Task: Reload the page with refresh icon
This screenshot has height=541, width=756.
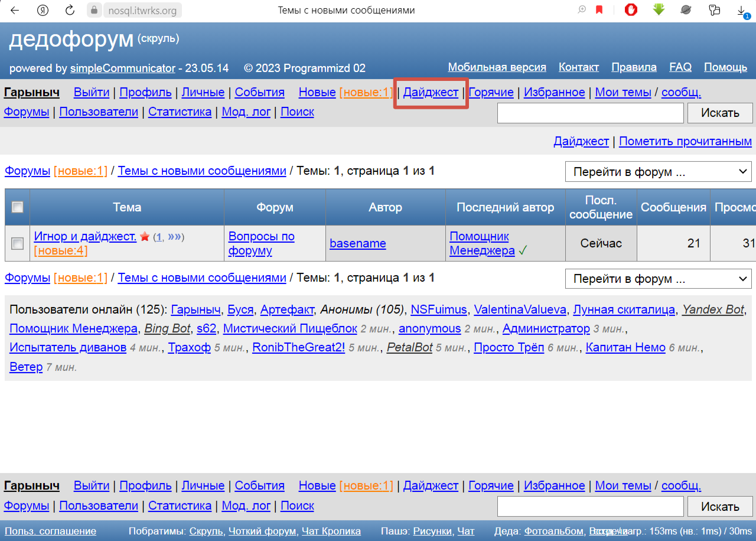Action: 70,10
